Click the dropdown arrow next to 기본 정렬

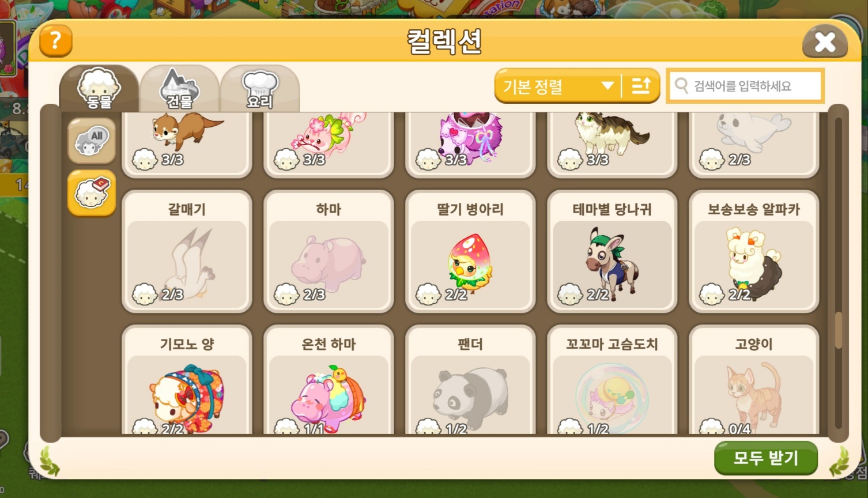pyautogui.click(x=607, y=86)
